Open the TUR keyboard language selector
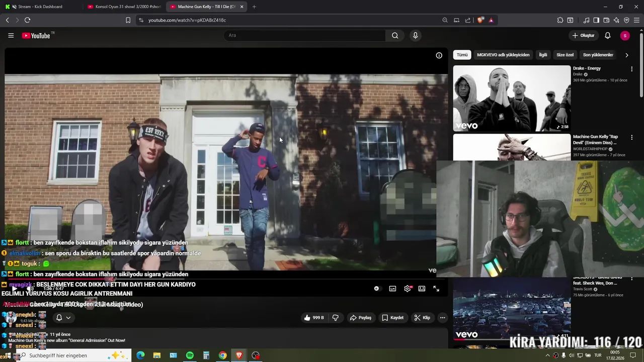 pos(598,355)
